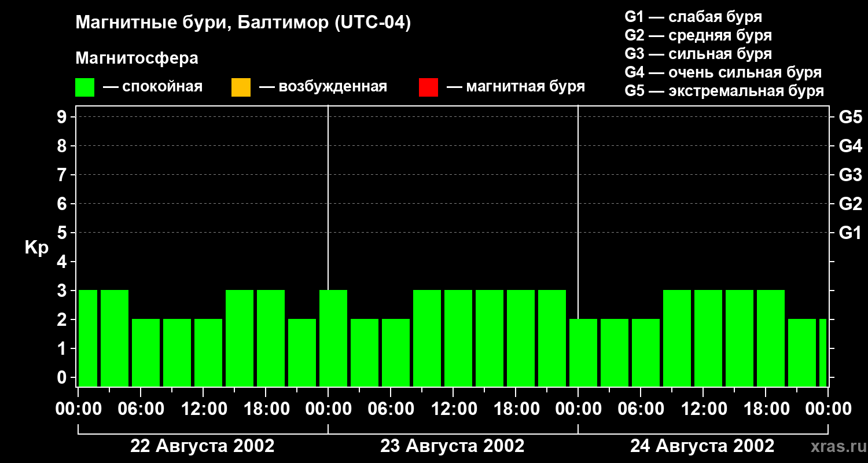This screenshot has width=868, height=463.
Task: Click the '18:00' time label for 24 Августа
Action: coord(766,409)
